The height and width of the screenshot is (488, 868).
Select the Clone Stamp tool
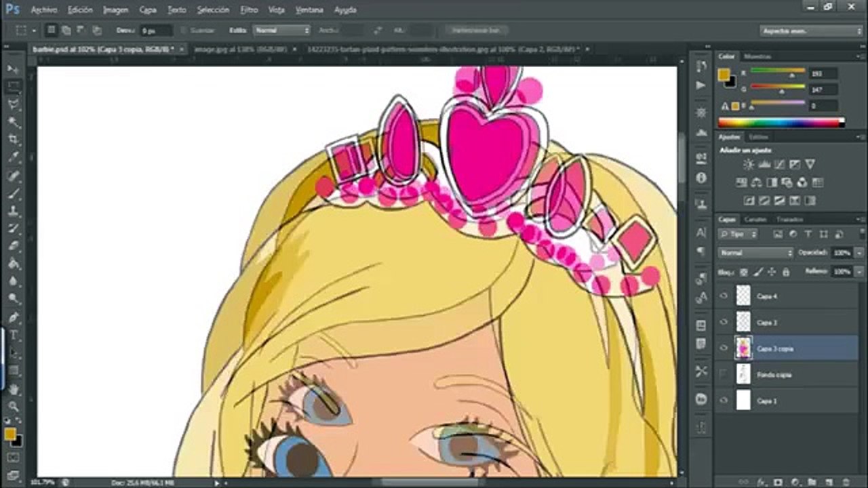[x=13, y=211]
